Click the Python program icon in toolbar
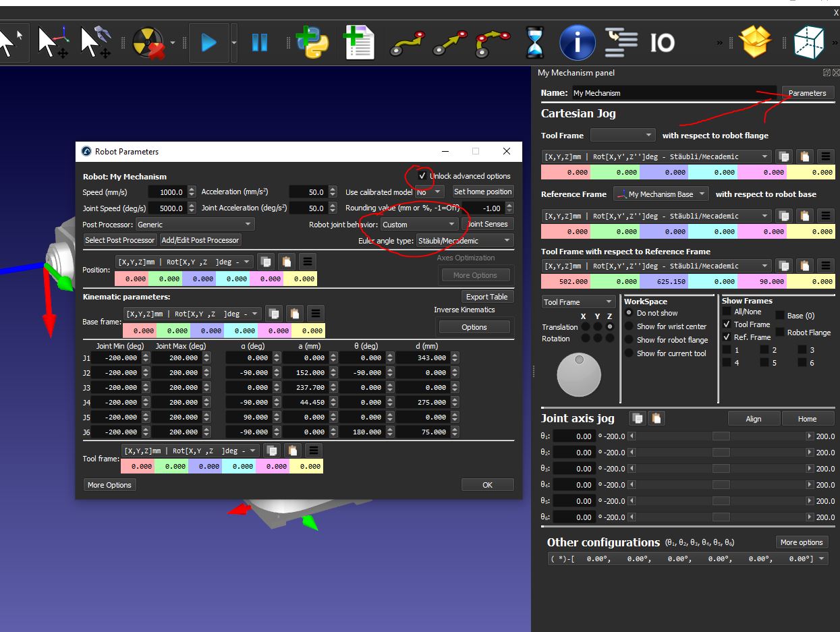This screenshot has width=840, height=632. (x=312, y=42)
